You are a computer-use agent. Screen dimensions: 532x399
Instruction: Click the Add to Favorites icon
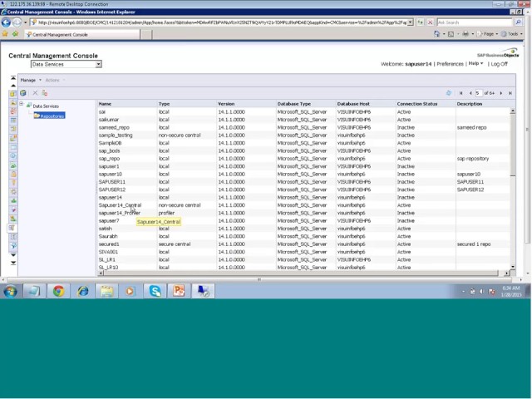point(15,34)
